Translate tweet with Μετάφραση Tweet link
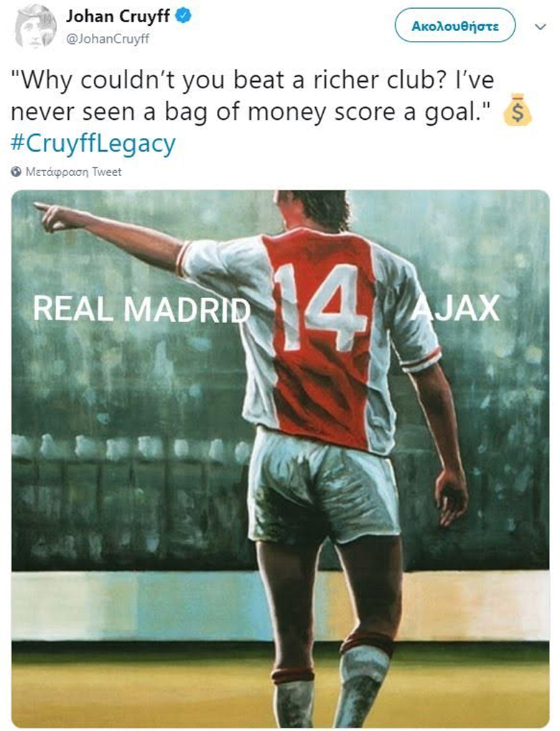Image resolution: width=560 pixels, height=731 pixels. pyautogui.click(x=73, y=172)
